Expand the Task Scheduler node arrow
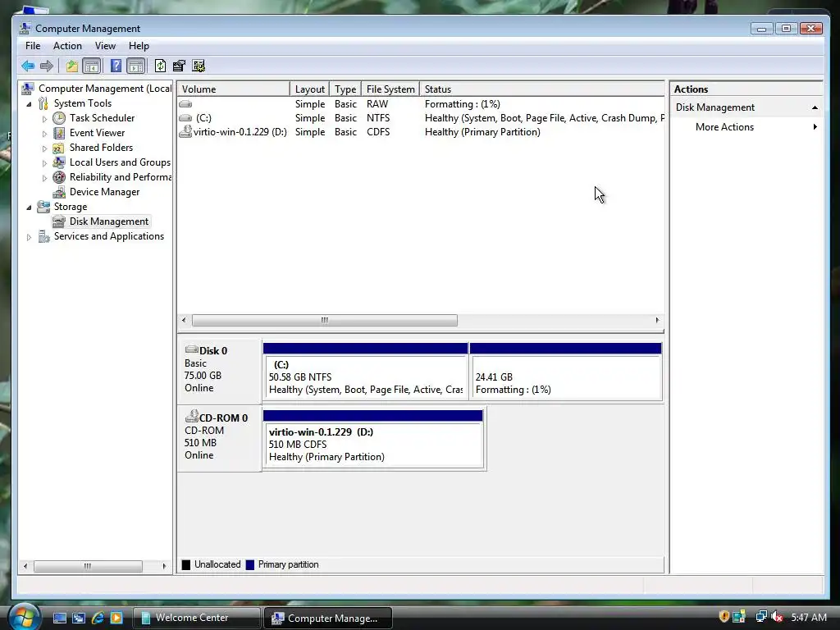 coord(44,119)
